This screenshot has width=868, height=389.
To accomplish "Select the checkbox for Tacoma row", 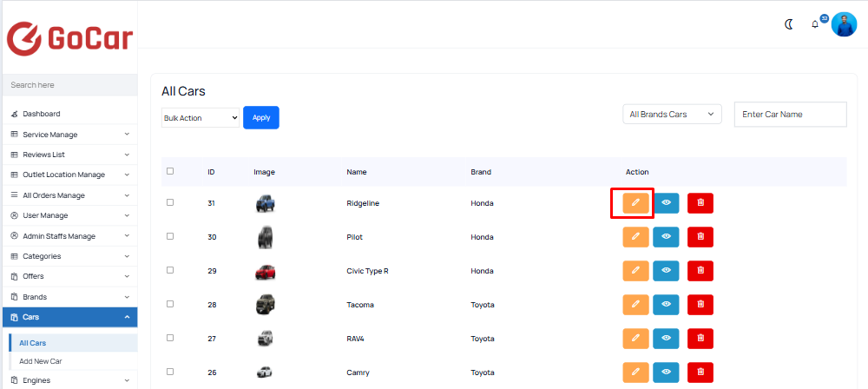I will 170,304.
